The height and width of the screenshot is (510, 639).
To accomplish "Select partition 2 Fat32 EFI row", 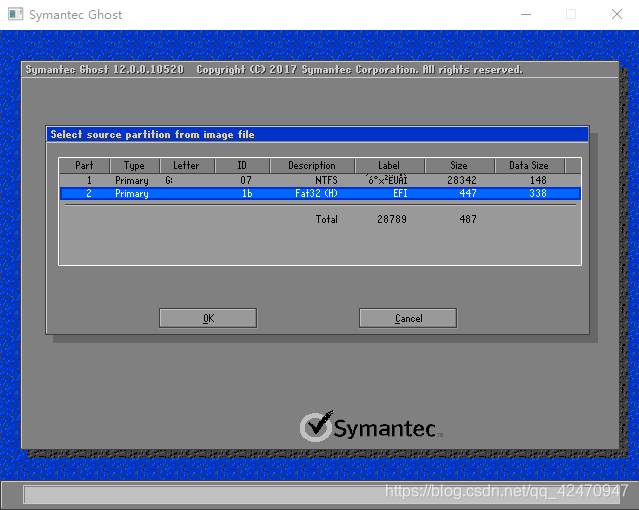I will coord(320,193).
